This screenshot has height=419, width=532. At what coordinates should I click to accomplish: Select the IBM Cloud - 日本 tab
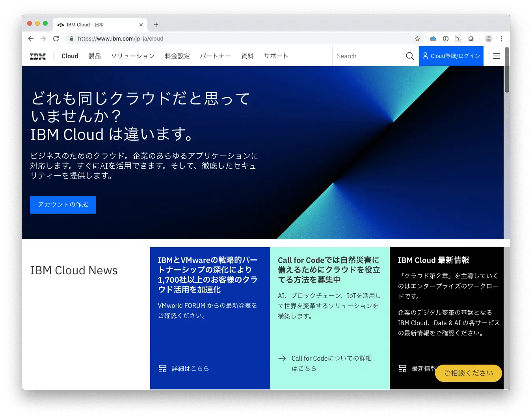point(100,25)
